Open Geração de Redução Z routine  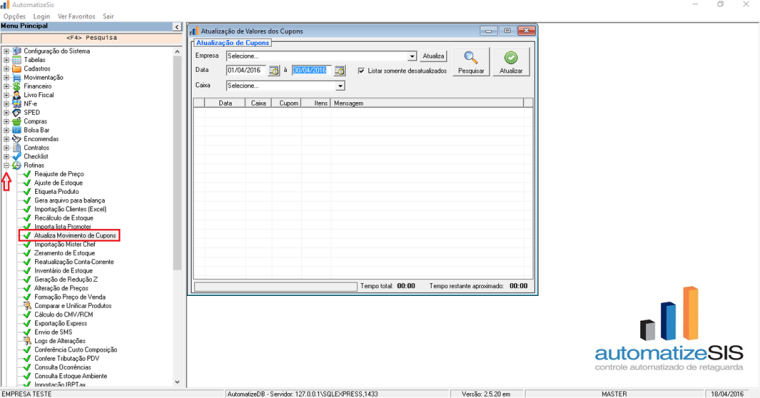pos(65,279)
